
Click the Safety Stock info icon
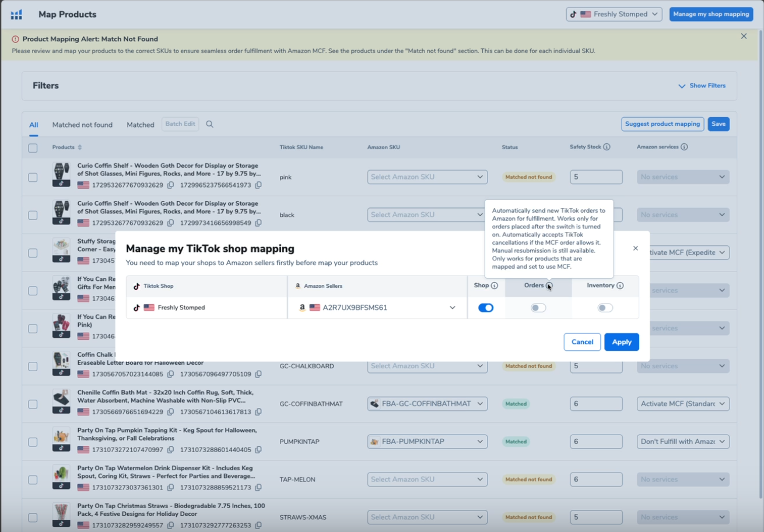pyautogui.click(x=607, y=147)
